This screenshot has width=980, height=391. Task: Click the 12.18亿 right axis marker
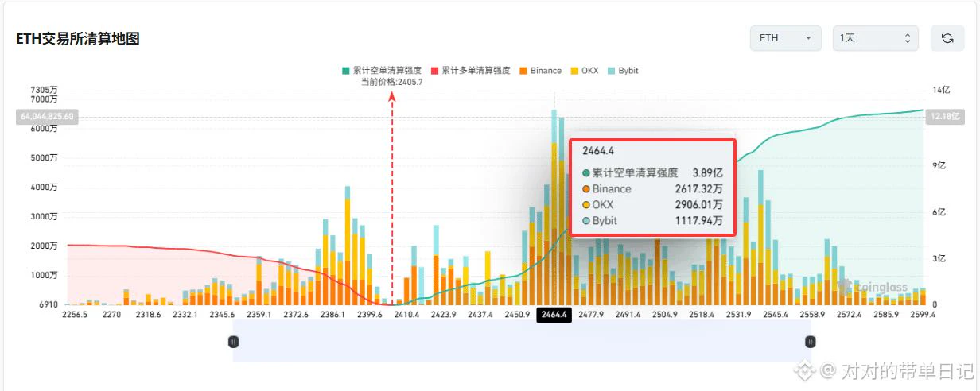(x=945, y=117)
